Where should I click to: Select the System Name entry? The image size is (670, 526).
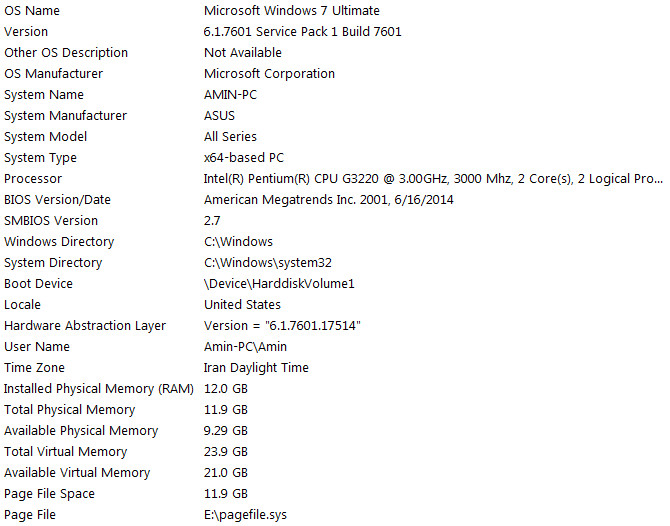tap(335, 94)
